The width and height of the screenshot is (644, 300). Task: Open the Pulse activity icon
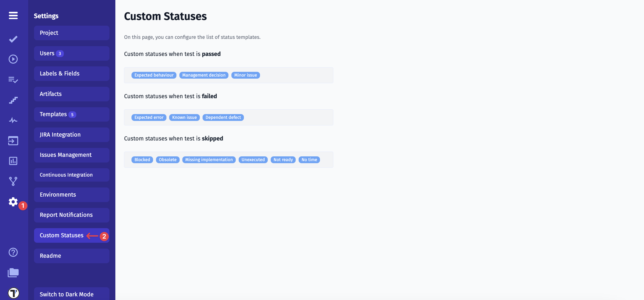pyautogui.click(x=13, y=120)
